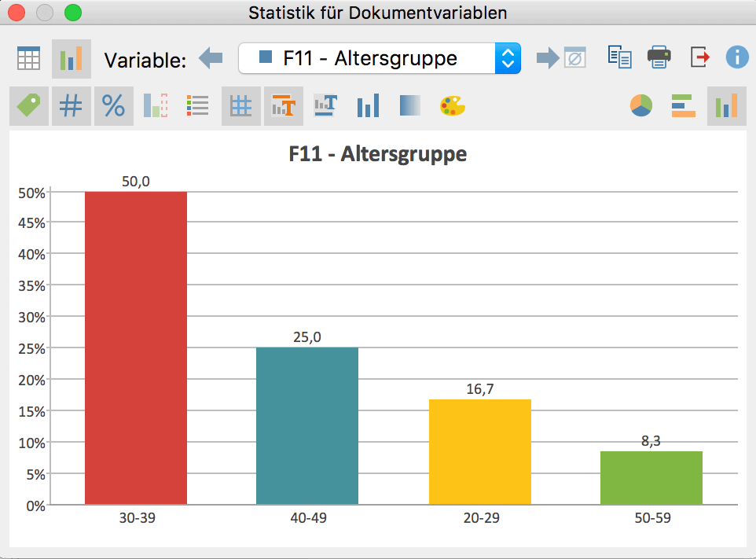Viewport: 756px width, 559px height.
Task: Open the blue info icon
Action: pyautogui.click(x=737, y=57)
